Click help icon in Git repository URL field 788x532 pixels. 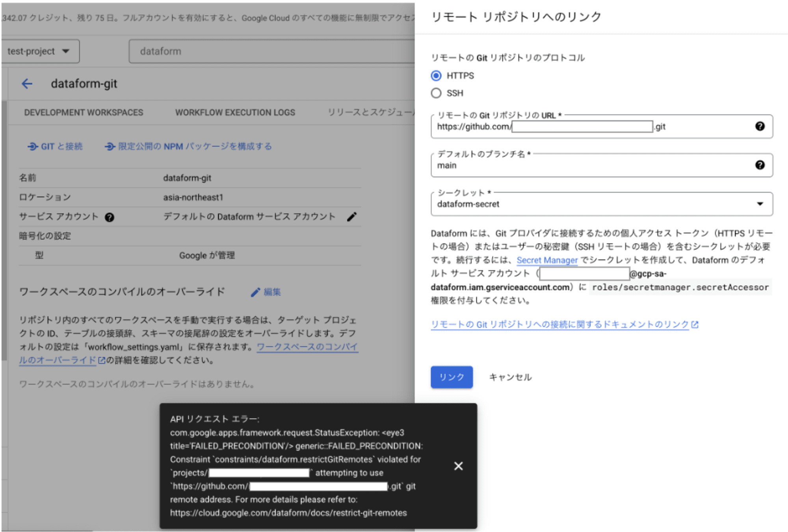(x=760, y=126)
